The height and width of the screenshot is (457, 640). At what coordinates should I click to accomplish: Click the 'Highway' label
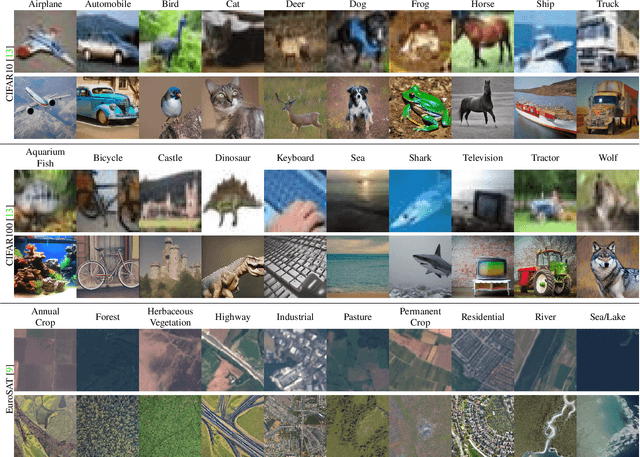coord(233,317)
